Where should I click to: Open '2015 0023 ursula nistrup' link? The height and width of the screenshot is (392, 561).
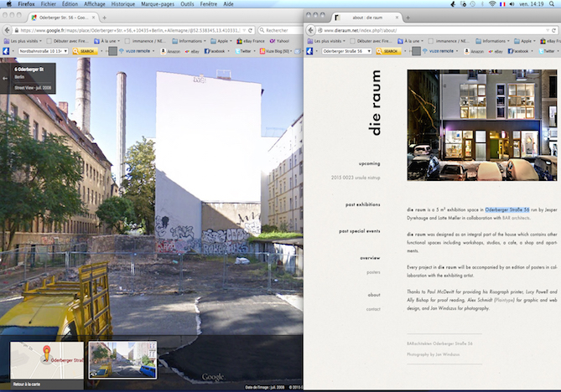356,178
